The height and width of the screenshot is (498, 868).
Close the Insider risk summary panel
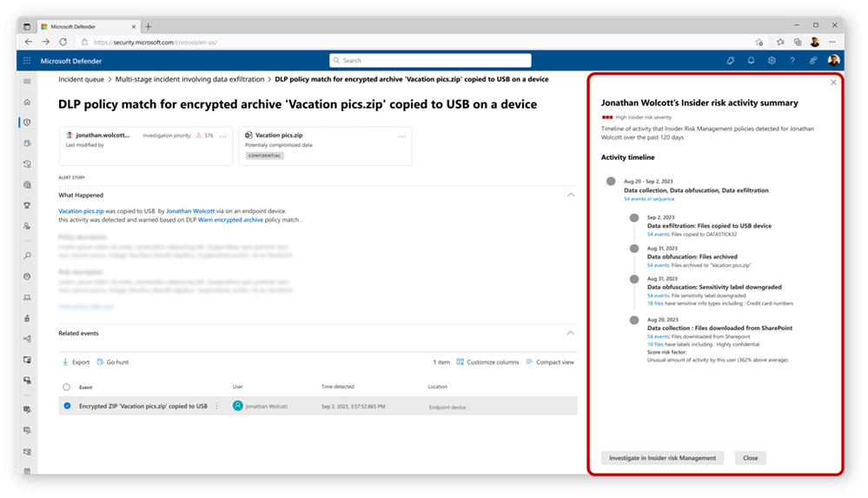(x=833, y=83)
